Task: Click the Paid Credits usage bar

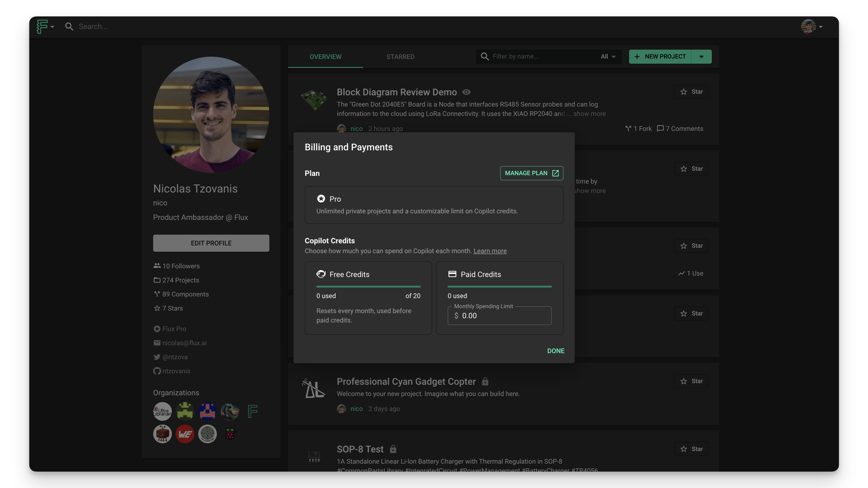Action: (x=499, y=287)
